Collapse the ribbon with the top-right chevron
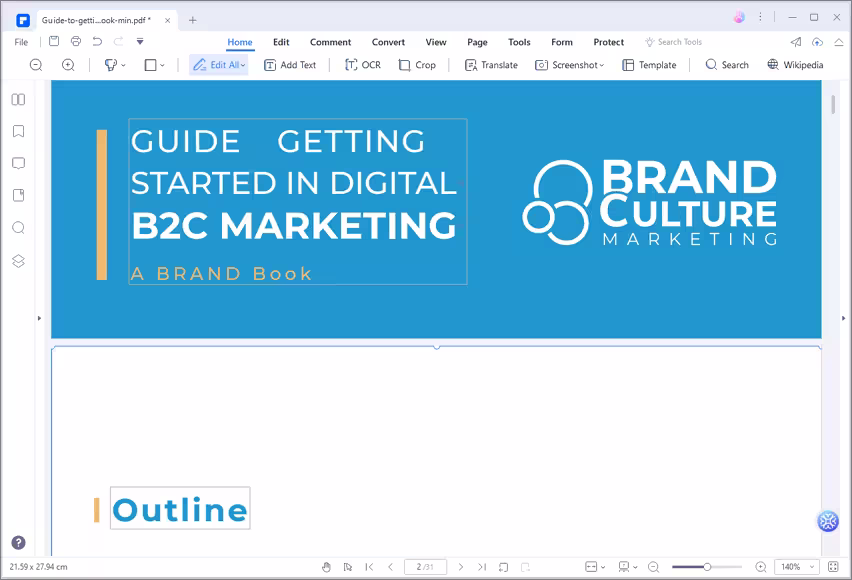 pyautogui.click(x=838, y=42)
